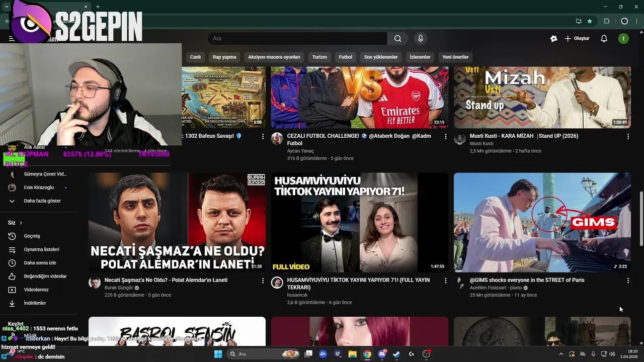Click the Oluştur create button

[577, 38]
